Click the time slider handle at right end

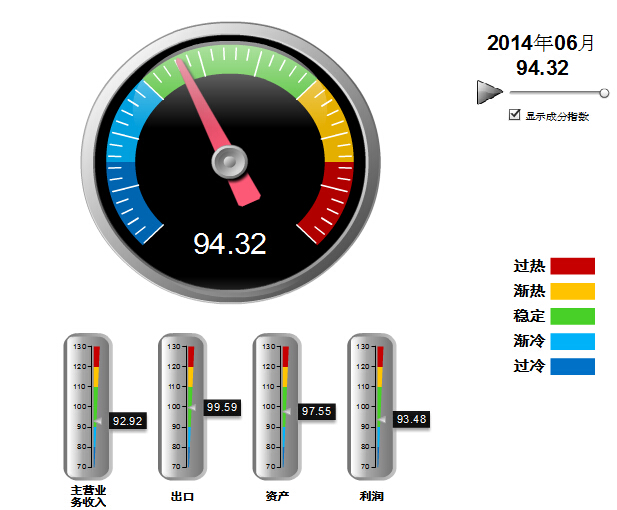coord(604,93)
